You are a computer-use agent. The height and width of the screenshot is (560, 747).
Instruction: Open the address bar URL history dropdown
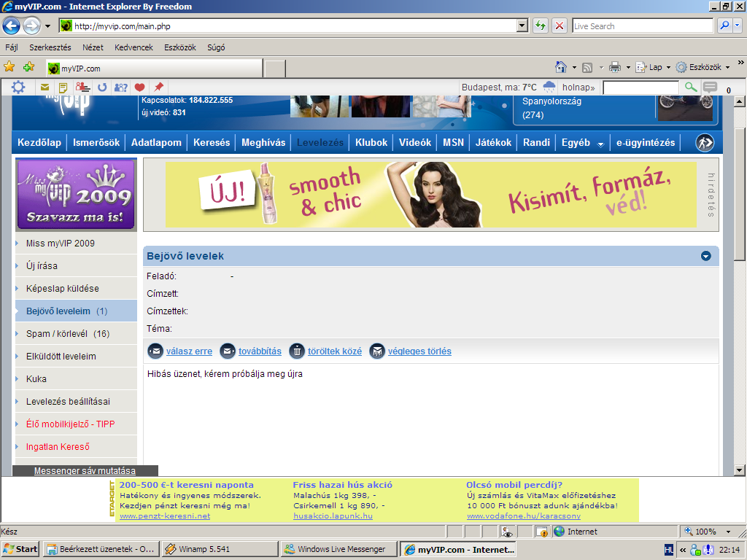tap(522, 26)
